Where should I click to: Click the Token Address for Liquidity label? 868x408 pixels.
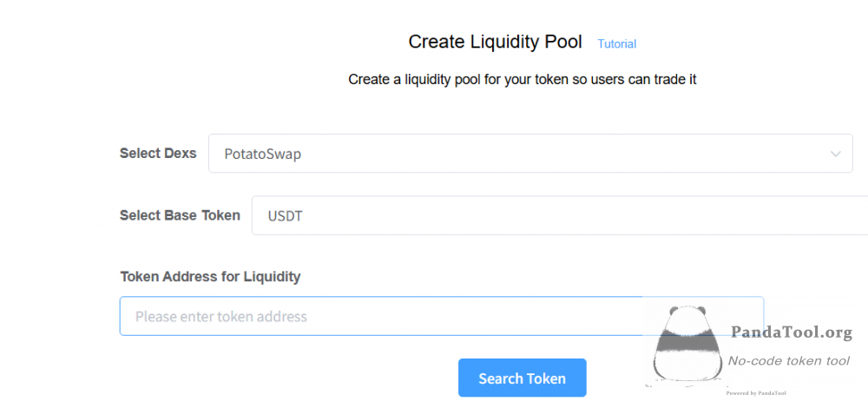(x=210, y=276)
